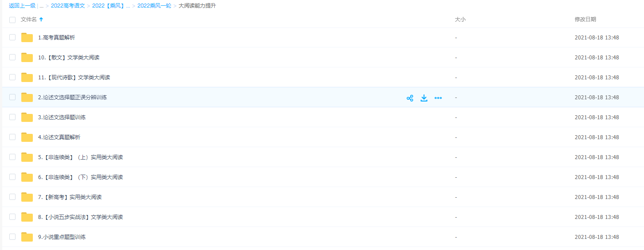Open the three-dot more options menu

pos(438,98)
